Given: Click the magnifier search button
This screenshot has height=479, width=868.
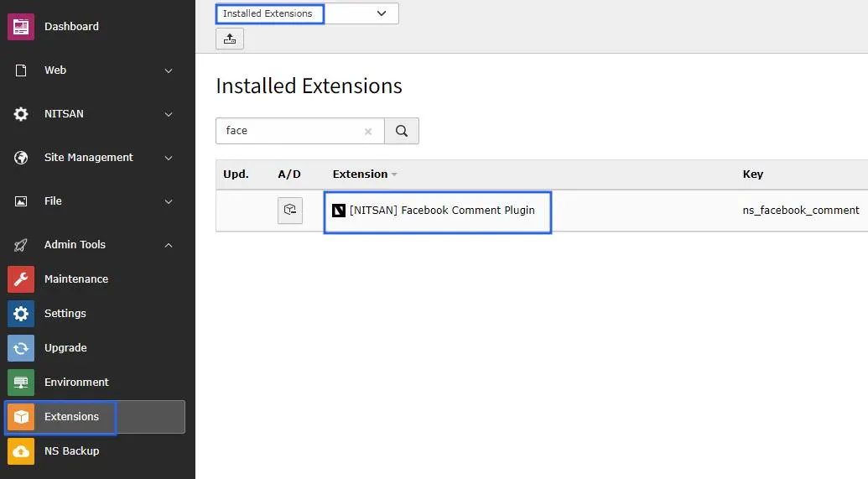Looking at the screenshot, I should click(402, 131).
